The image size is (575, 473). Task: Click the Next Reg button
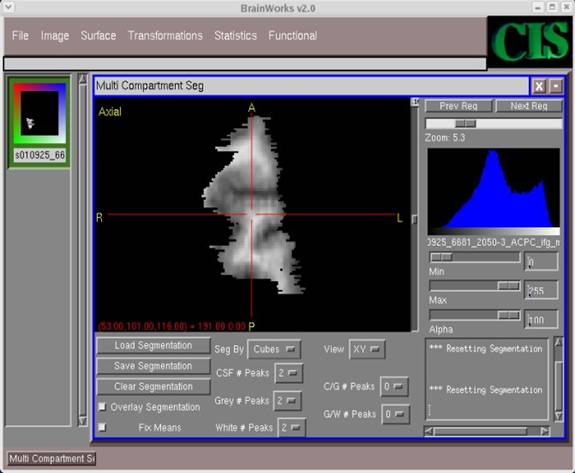coord(529,106)
